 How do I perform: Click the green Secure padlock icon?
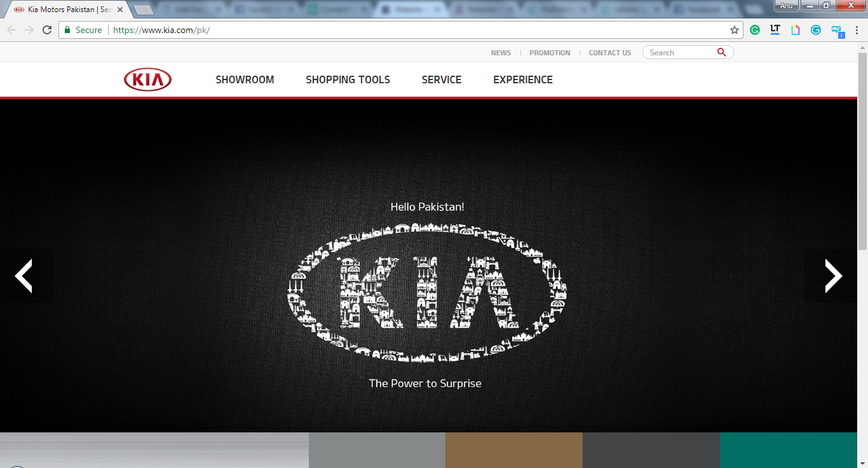click(67, 30)
